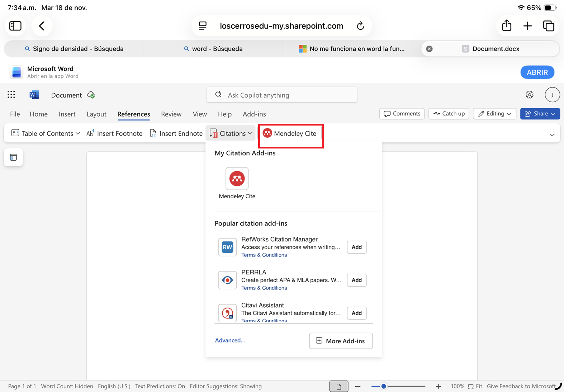The width and height of the screenshot is (564, 392).
Task: Click the Safari sidebar icon
Action: [x=15, y=26]
